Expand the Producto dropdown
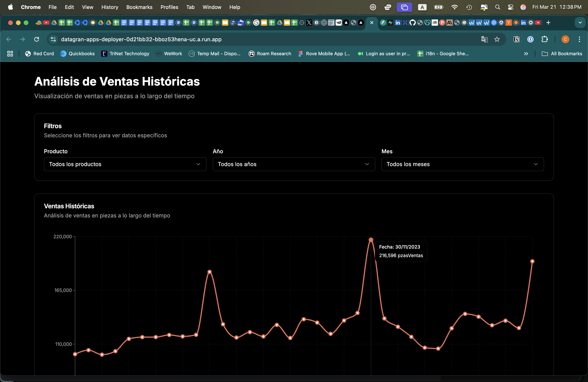Viewport: 588px width, 382px height. 125,164
